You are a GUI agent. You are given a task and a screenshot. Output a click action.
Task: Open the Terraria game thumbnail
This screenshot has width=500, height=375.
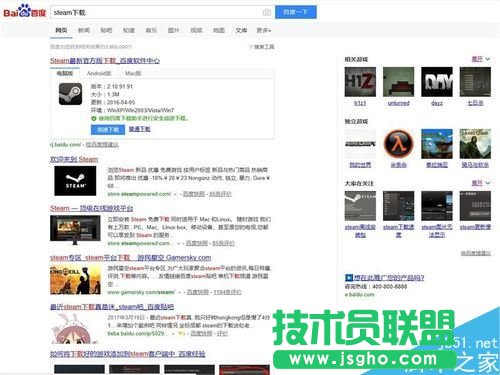(437, 144)
